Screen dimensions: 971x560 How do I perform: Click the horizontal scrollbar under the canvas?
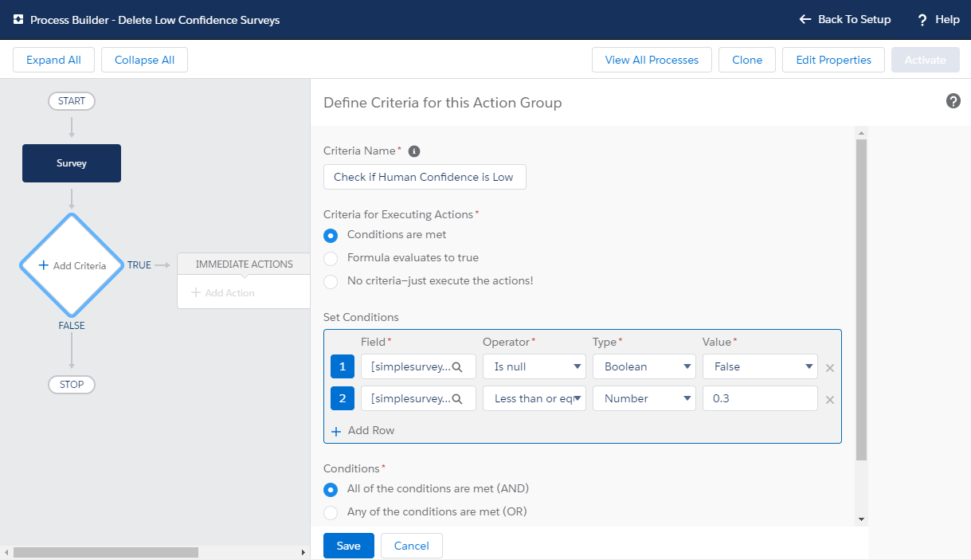point(106,552)
